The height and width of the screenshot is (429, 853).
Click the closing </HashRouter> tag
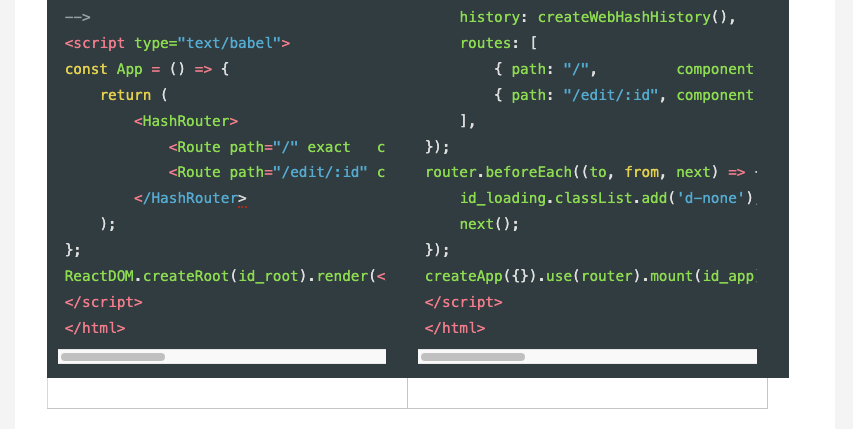(x=190, y=198)
